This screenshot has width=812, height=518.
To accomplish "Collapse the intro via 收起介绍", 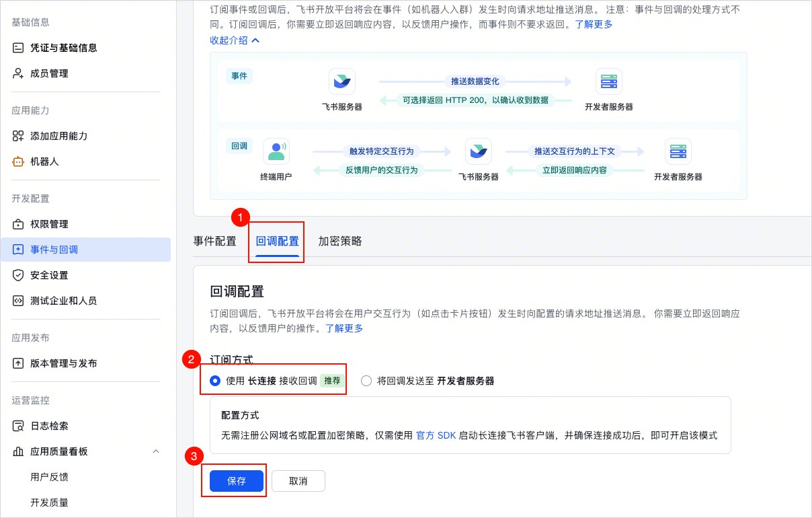I will (235, 40).
